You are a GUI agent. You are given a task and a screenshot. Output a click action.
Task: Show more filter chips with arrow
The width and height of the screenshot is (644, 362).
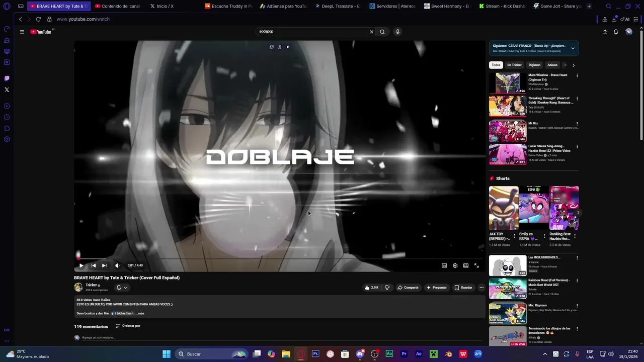point(574,65)
